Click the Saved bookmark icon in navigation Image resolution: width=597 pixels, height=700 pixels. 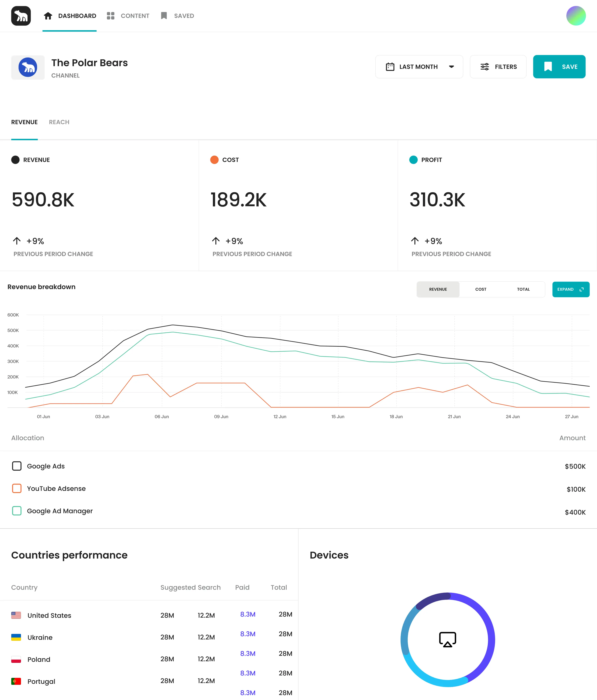coord(164,16)
